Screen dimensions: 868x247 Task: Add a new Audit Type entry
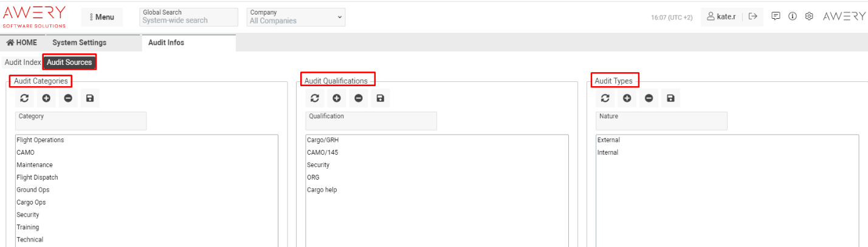(627, 98)
